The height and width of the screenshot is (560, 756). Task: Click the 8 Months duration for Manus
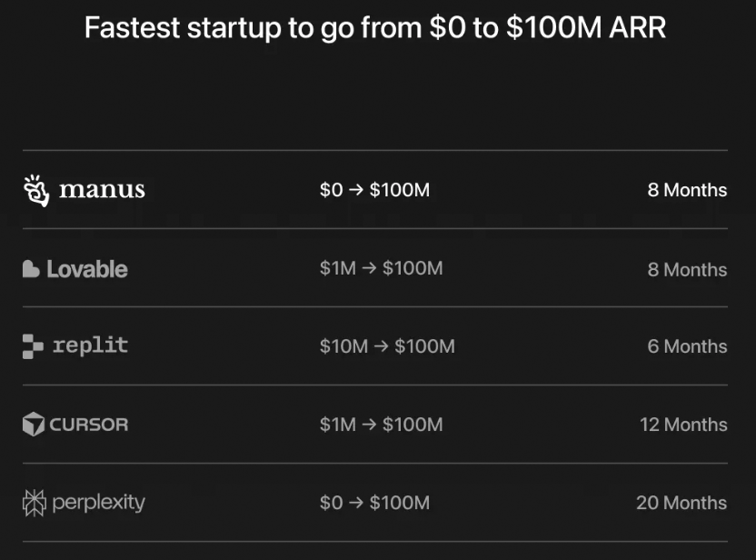687,190
